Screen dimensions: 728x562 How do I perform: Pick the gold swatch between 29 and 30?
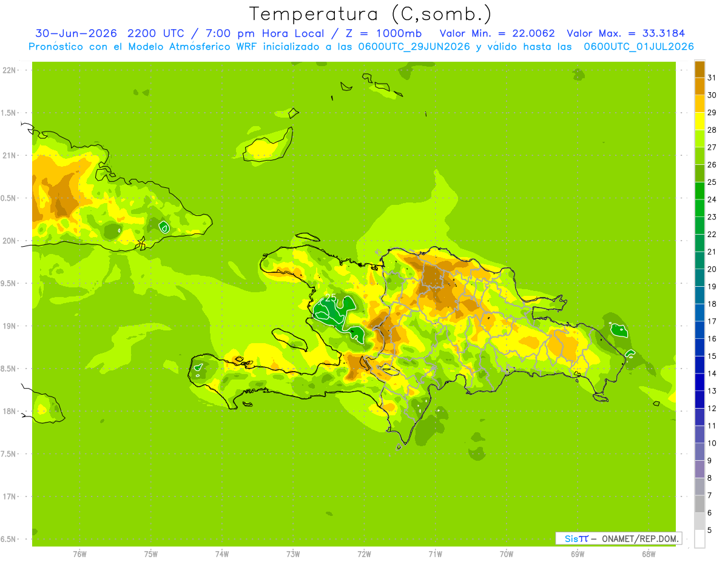(x=699, y=104)
